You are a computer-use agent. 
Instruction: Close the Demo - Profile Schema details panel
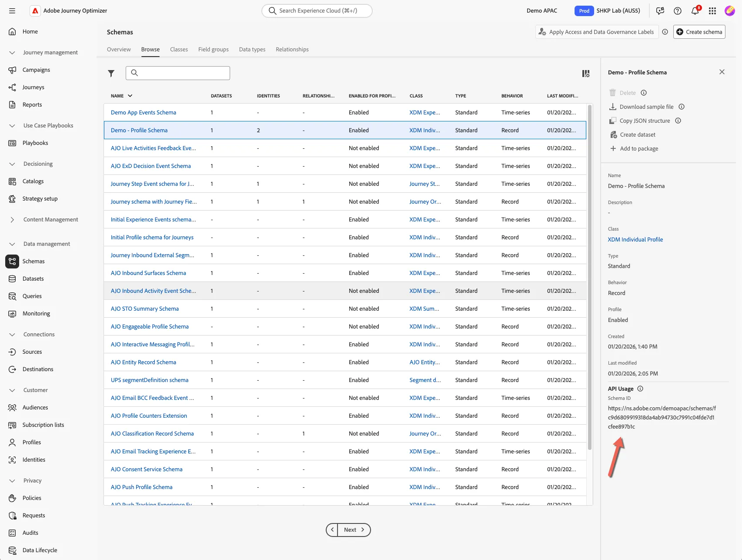click(722, 72)
